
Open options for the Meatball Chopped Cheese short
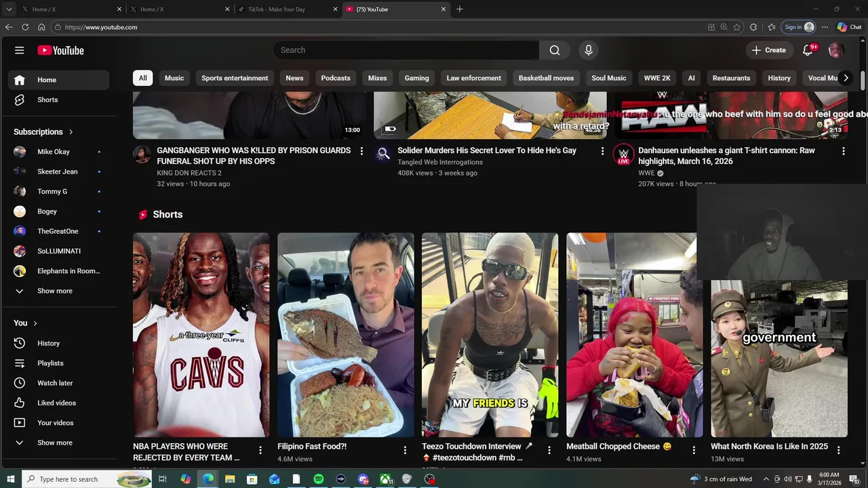[694, 450]
